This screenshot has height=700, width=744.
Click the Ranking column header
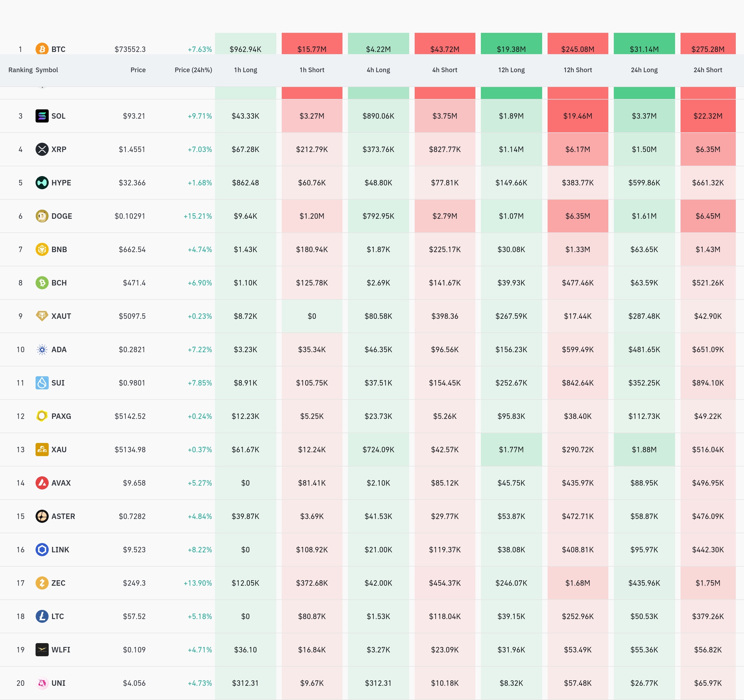pos(20,70)
